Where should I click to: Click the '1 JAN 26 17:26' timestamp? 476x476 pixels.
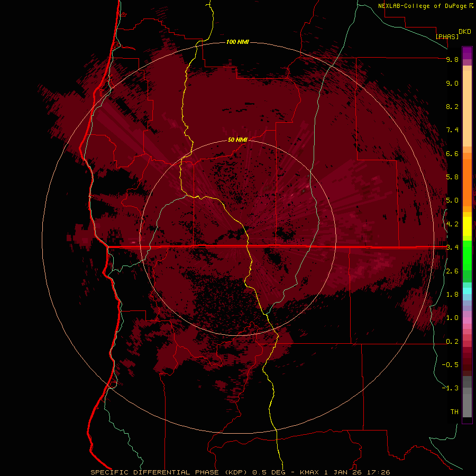coord(357,472)
